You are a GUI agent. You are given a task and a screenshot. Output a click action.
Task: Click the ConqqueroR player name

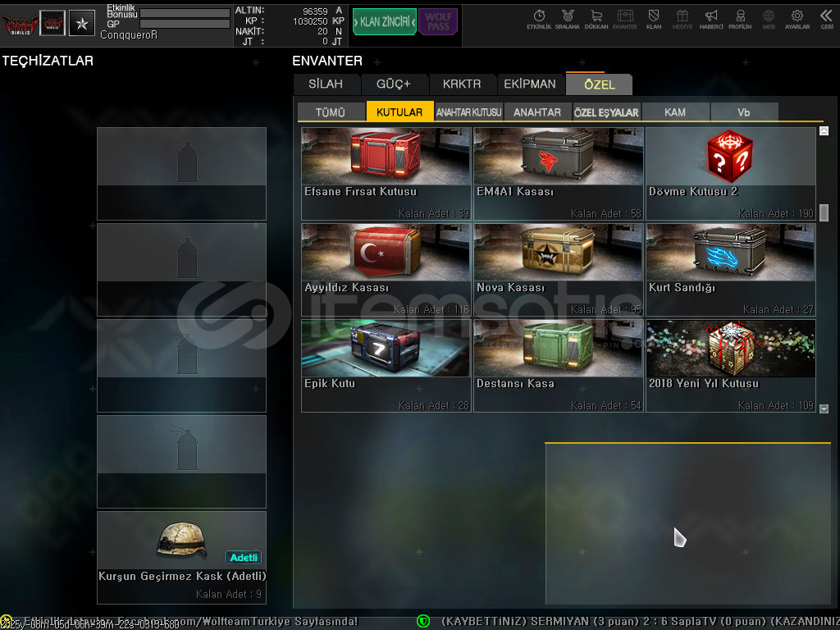[x=129, y=34]
